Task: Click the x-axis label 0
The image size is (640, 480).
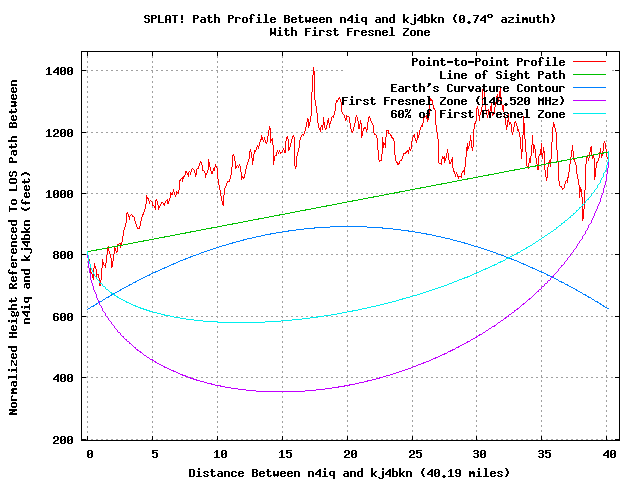Action: pos(89,454)
